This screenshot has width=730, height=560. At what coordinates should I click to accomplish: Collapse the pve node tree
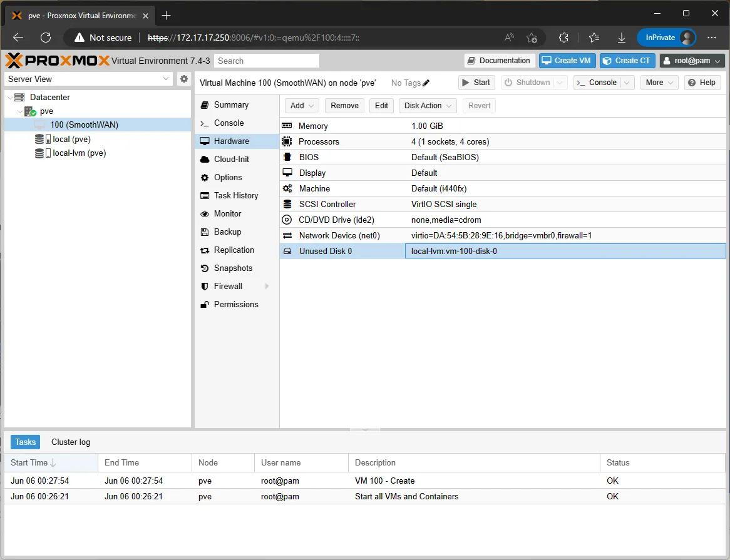[20, 111]
